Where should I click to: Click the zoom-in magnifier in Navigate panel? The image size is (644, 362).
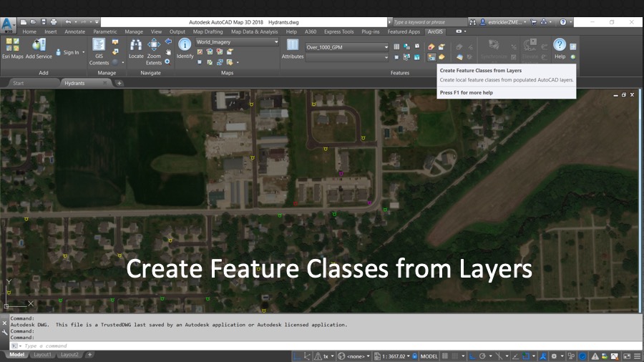(167, 62)
